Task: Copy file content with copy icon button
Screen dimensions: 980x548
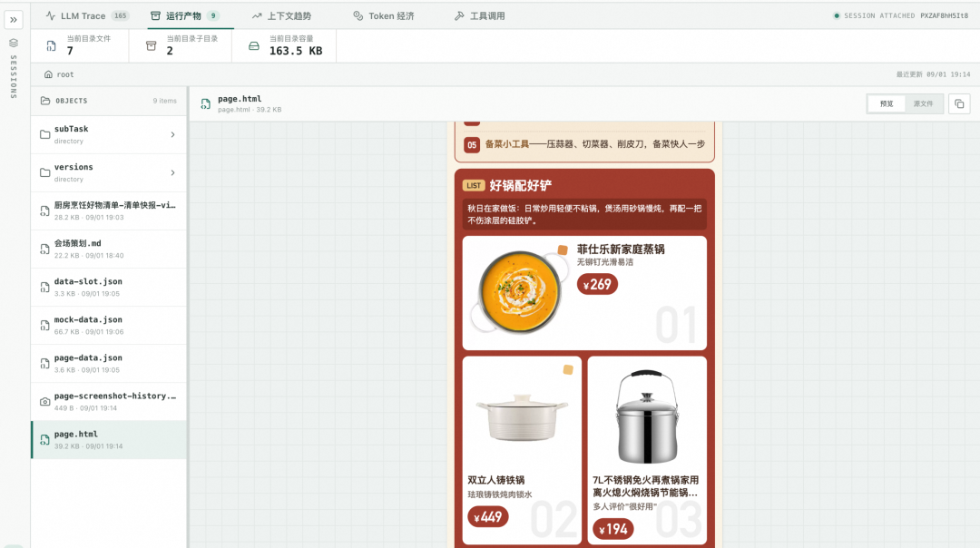Action: coord(959,103)
